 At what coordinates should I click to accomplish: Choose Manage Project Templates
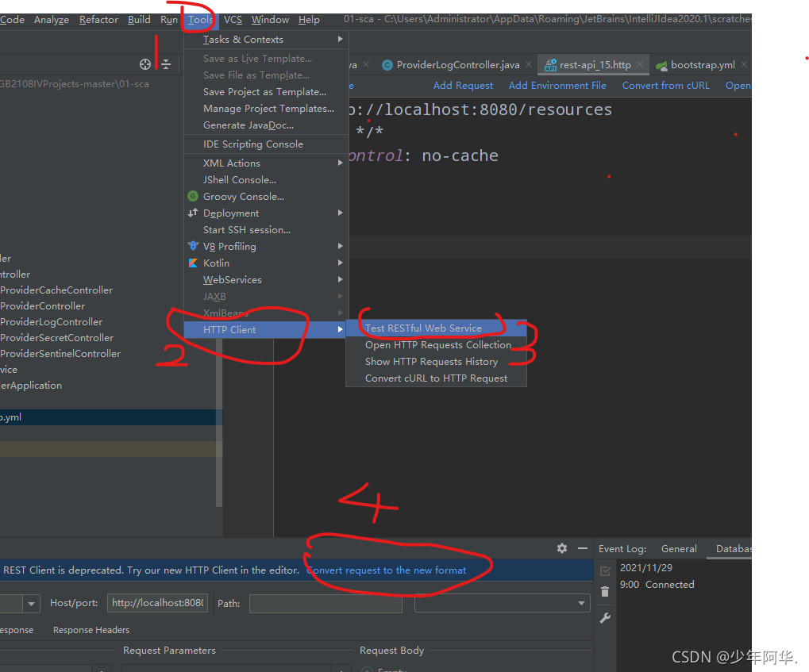[x=266, y=109]
